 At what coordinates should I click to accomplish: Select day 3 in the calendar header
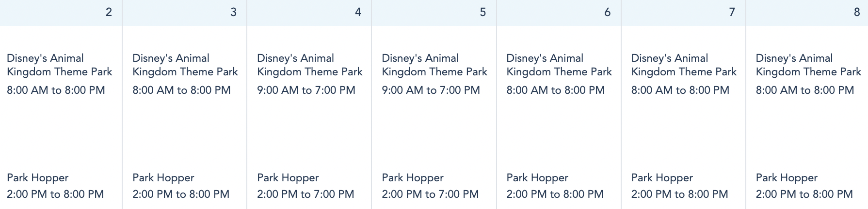pyautogui.click(x=233, y=12)
